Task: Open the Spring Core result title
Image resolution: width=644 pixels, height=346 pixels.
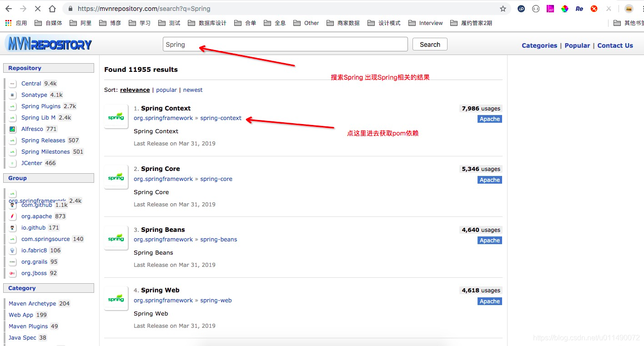Action: coord(161,169)
